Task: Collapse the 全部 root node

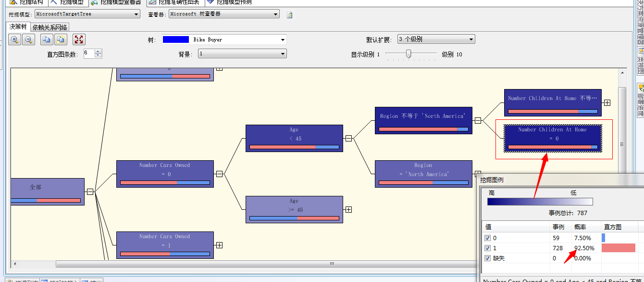Action: tap(90, 192)
